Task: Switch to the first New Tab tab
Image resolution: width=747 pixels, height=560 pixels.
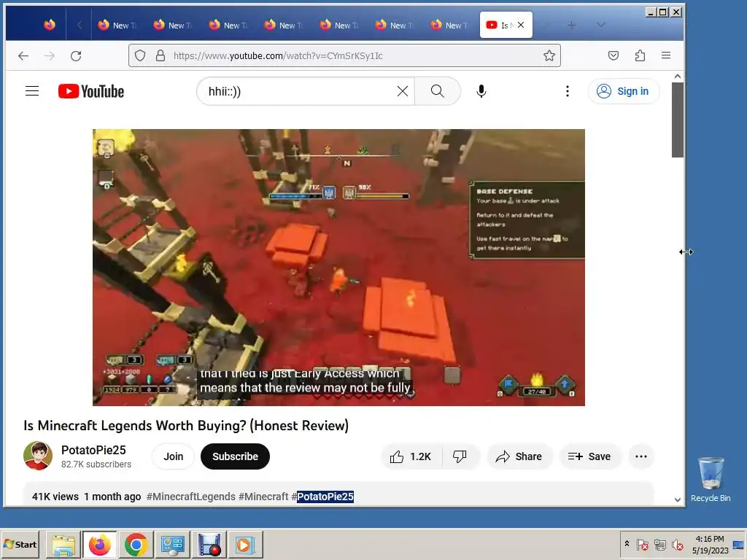Action: [117, 26]
